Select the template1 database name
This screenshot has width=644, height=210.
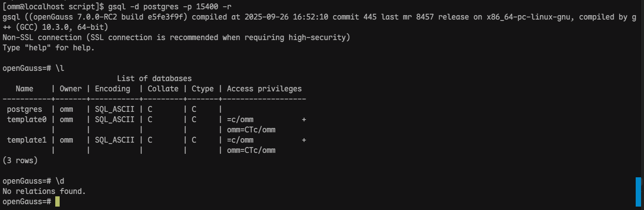(x=27, y=140)
